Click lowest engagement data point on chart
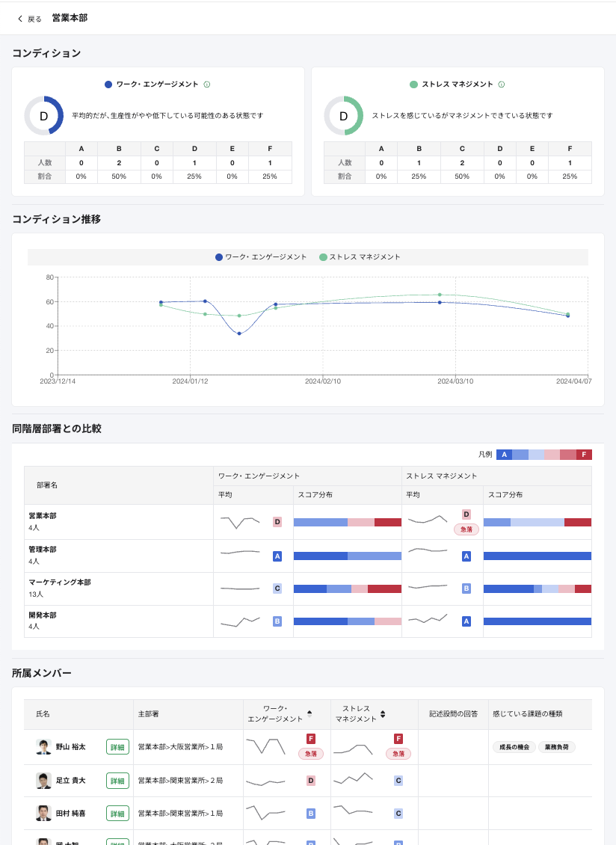 (239, 334)
